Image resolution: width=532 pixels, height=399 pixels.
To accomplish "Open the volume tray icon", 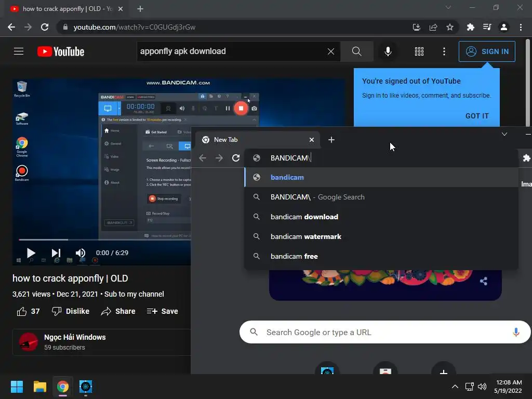I will coord(482,387).
